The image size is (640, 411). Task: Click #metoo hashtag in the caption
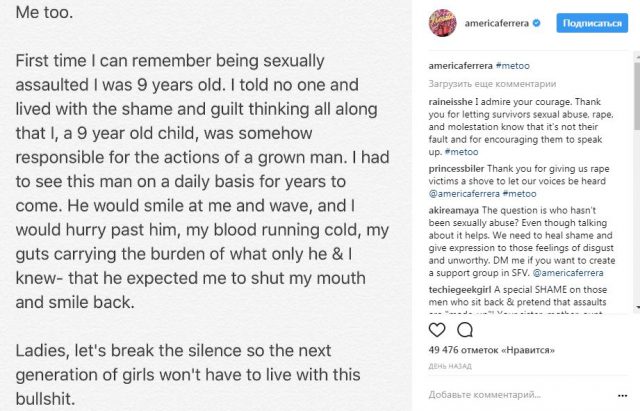coord(507,66)
